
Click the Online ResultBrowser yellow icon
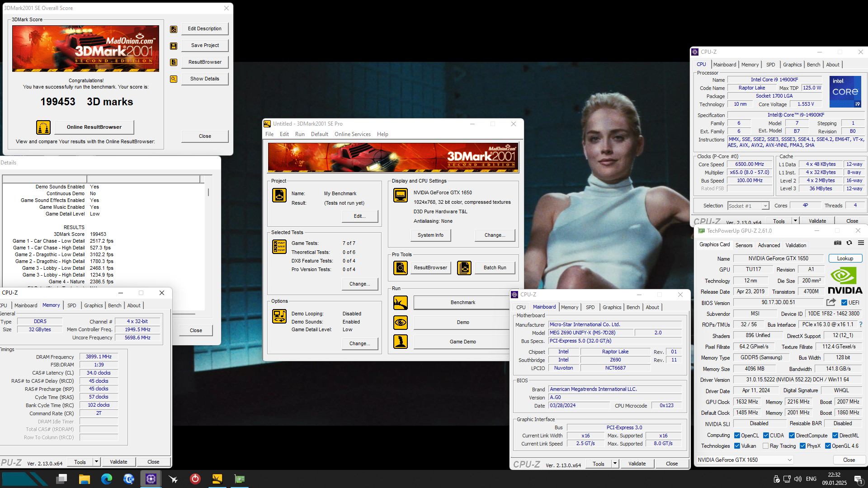[x=43, y=127]
